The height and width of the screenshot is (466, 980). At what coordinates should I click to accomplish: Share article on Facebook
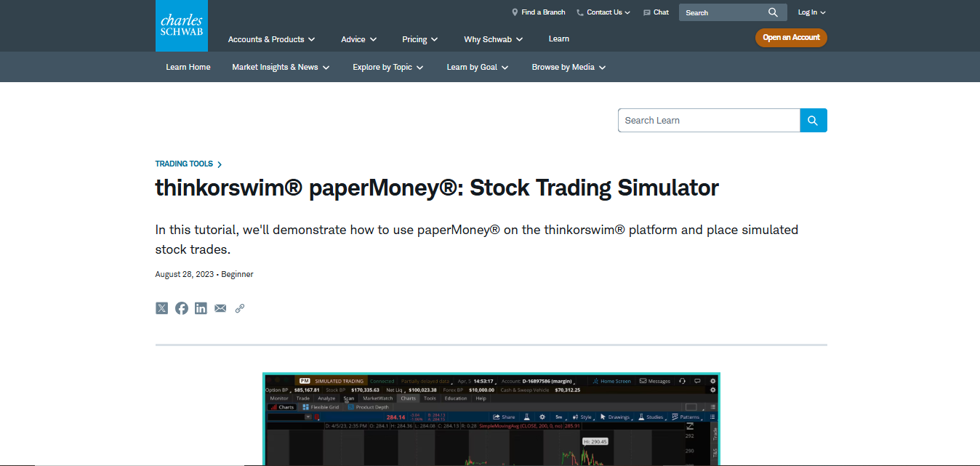(181, 308)
